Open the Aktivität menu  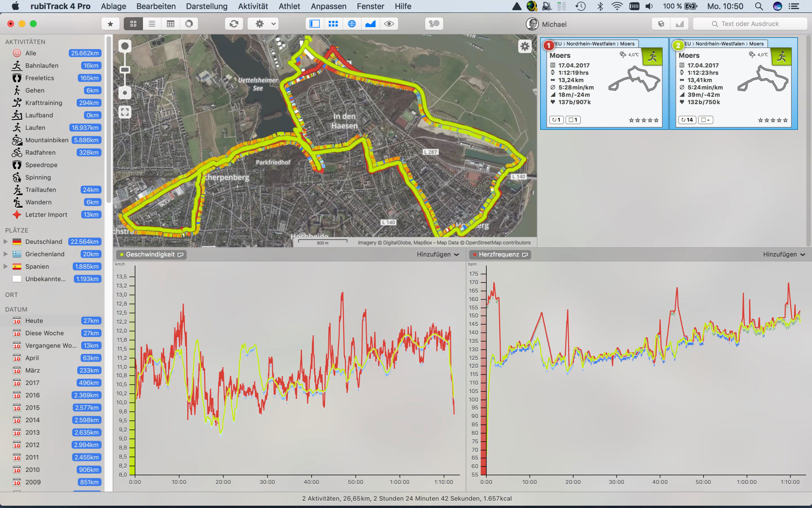click(253, 6)
